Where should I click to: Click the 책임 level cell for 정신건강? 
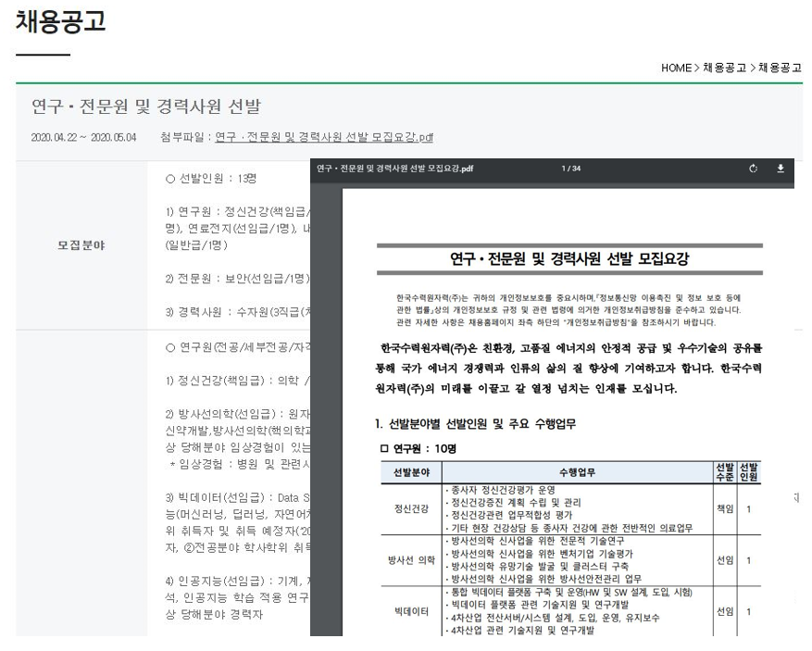(724, 509)
